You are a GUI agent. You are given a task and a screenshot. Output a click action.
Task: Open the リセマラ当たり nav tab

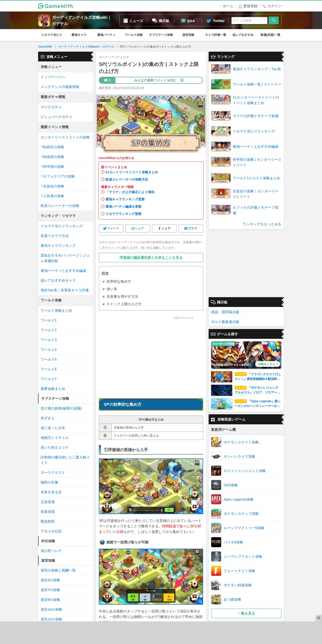(52, 35)
